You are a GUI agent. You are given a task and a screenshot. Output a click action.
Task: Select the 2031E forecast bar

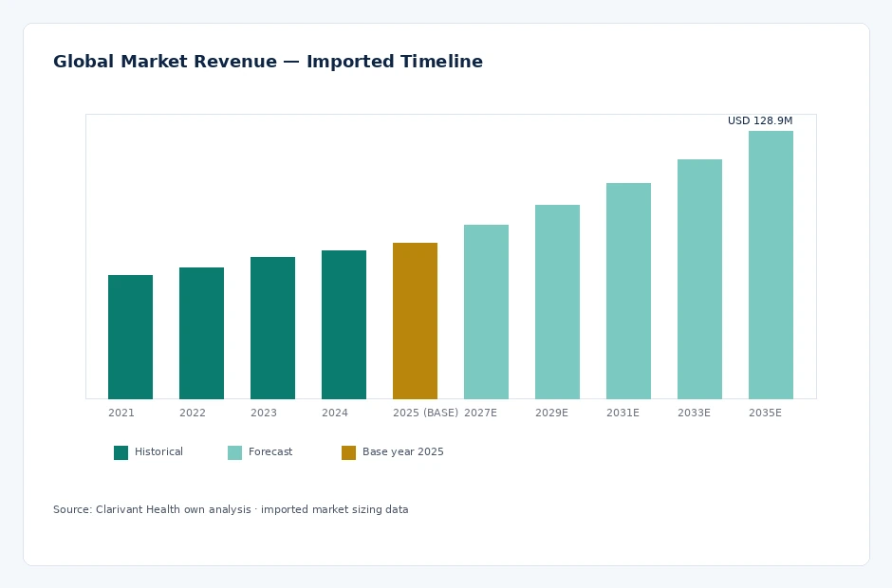click(x=628, y=291)
